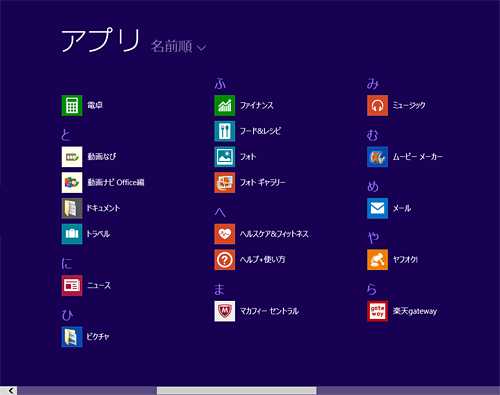Click the 動画ナビ Office編 label text
This screenshot has height=395, width=500.
116,182
